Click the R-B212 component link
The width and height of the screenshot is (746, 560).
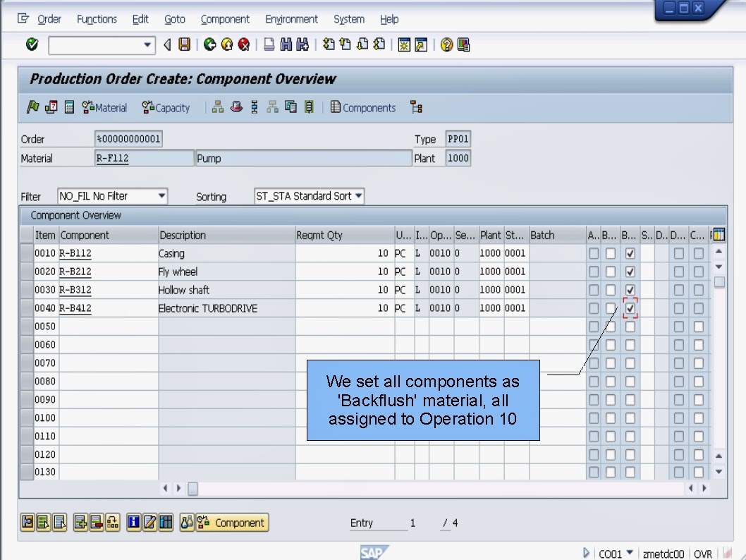click(x=75, y=271)
